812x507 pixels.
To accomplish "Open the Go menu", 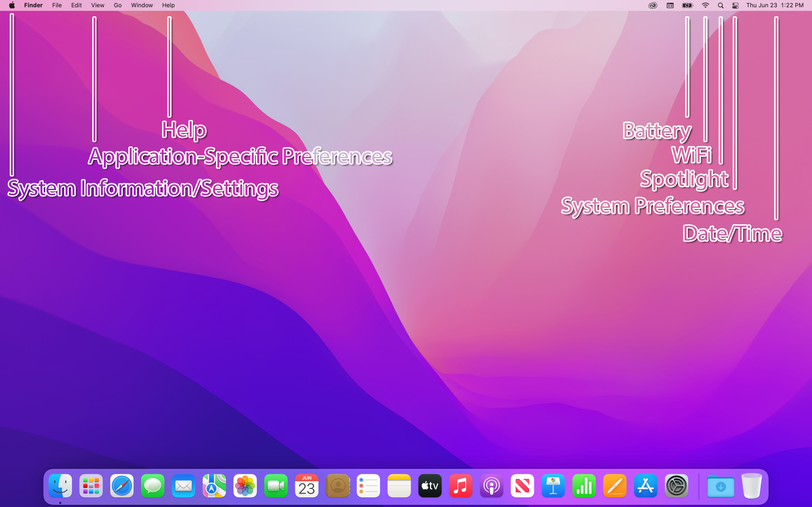I will click(117, 5).
